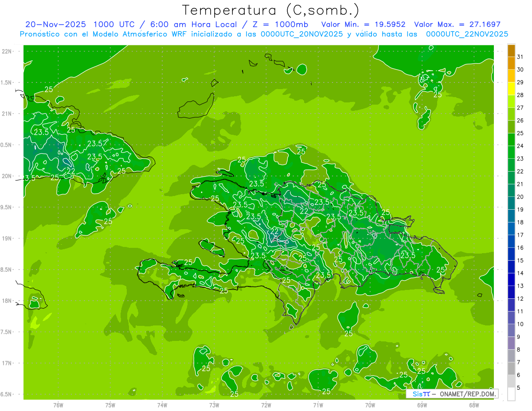Click the "70W" longitude axis label
532x411 pixels.
[x=370, y=405]
